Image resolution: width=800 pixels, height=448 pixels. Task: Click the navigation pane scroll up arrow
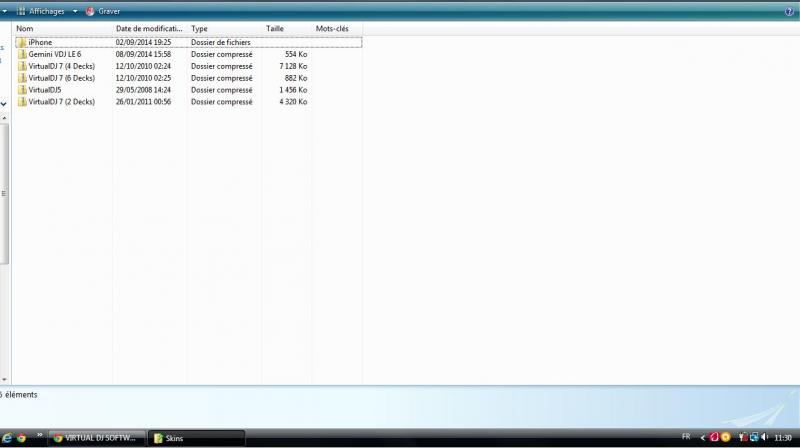point(4,118)
